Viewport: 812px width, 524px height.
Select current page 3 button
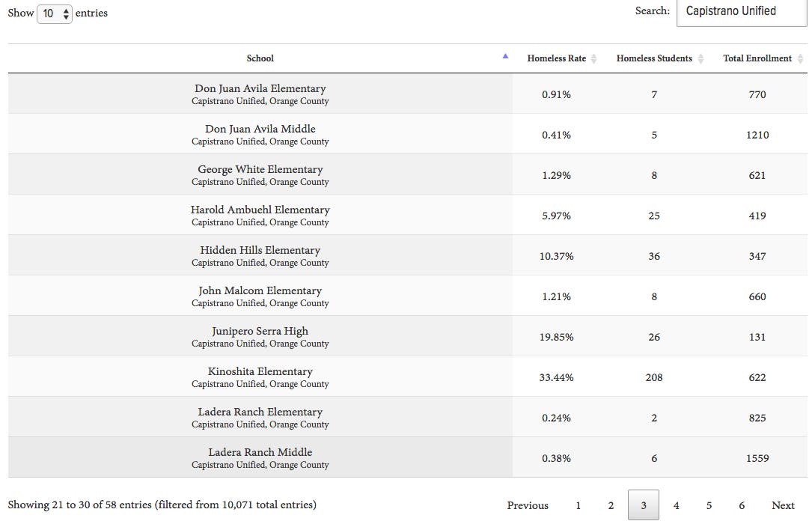pos(643,505)
